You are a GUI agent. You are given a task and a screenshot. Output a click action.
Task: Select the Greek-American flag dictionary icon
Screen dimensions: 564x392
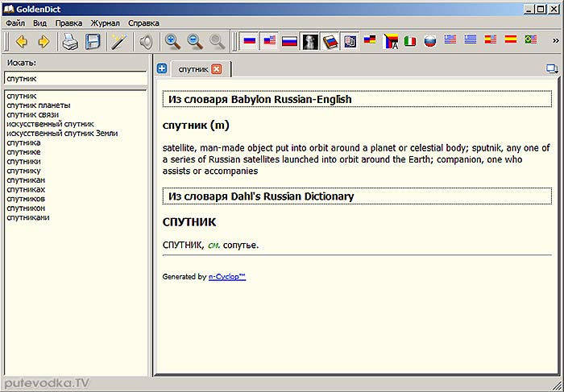pos(450,39)
